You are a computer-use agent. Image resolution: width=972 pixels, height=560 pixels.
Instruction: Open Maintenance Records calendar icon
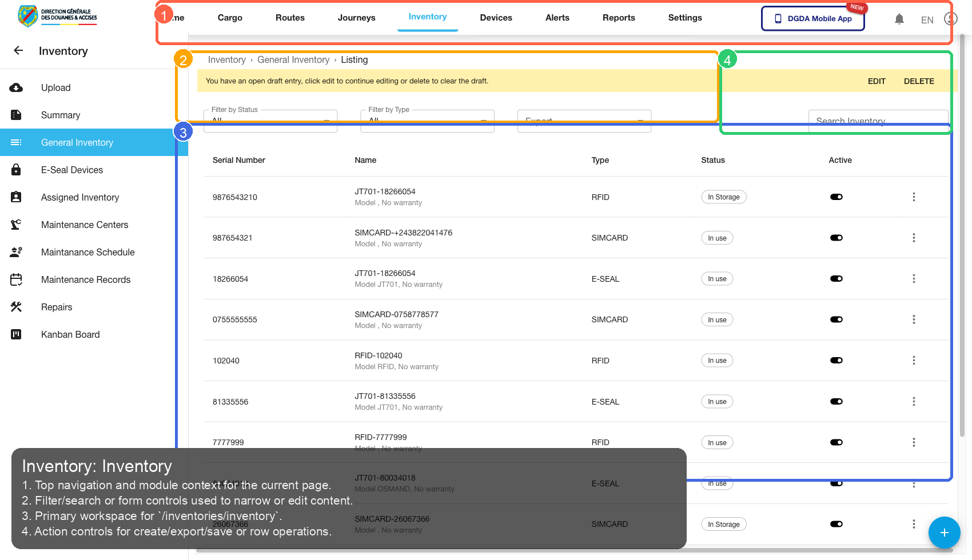(x=16, y=279)
